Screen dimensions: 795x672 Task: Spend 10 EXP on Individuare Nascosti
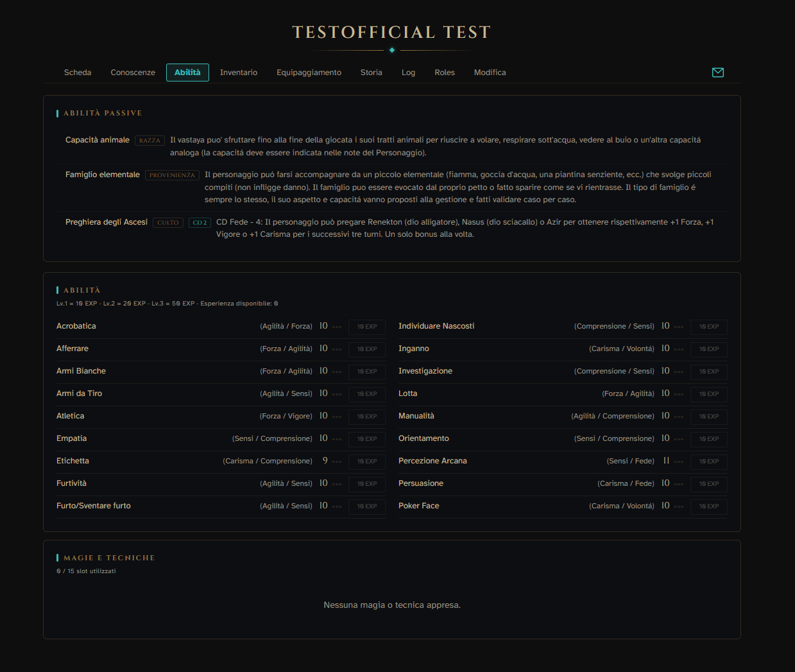tap(709, 327)
